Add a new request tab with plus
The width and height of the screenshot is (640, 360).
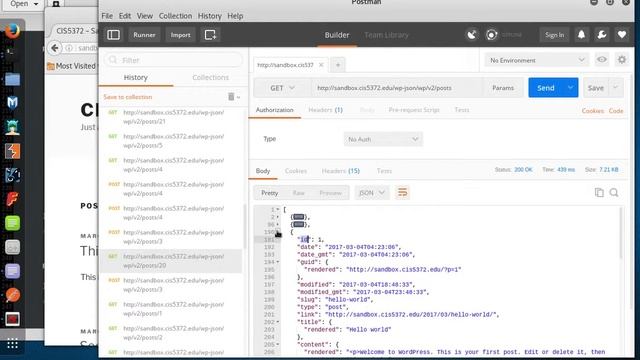[338, 65]
